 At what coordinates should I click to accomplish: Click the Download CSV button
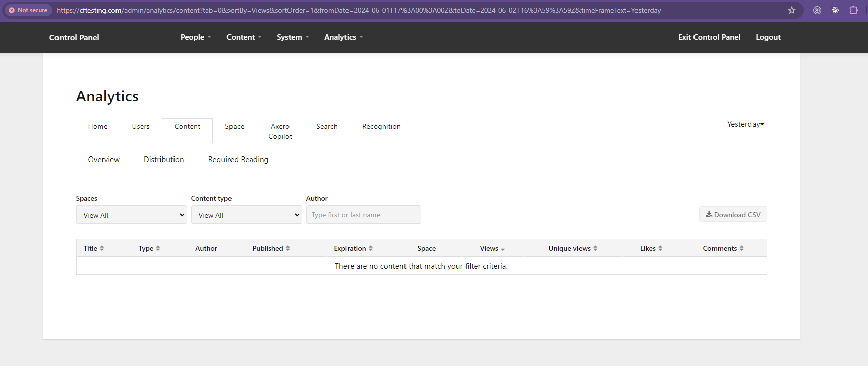(x=733, y=215)
